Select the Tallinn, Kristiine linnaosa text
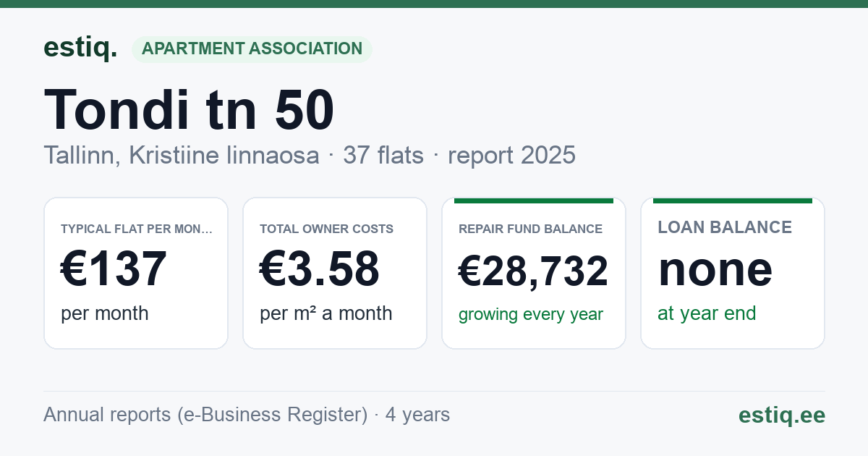 click(181, 155)
